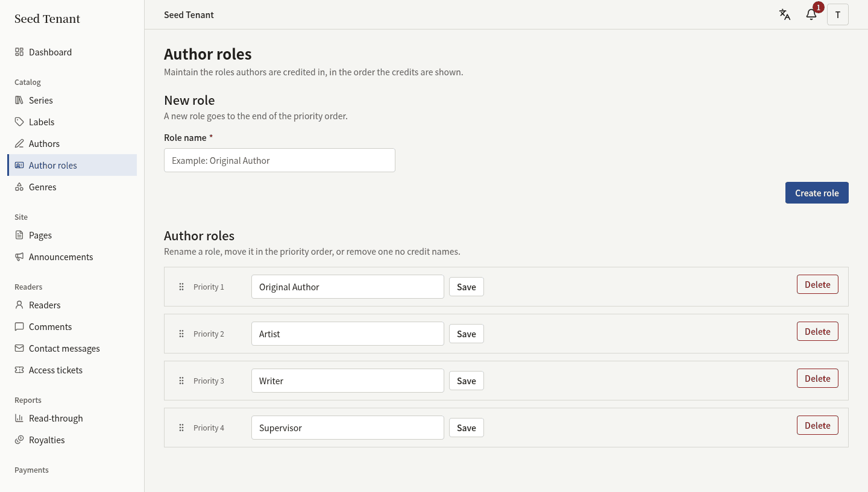The width and height of the screenshot is (868, 492).
Task: Go to Series in the sidebar
Action: point(72,100)
